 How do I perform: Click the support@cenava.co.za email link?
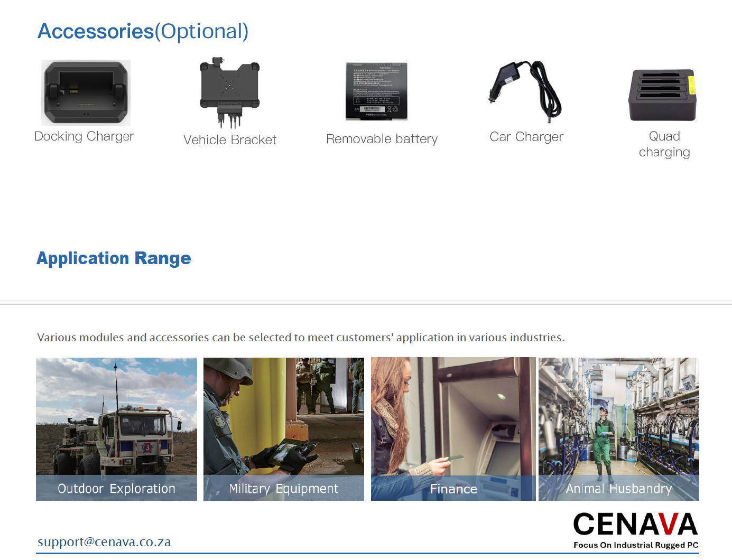coord(104,542)
